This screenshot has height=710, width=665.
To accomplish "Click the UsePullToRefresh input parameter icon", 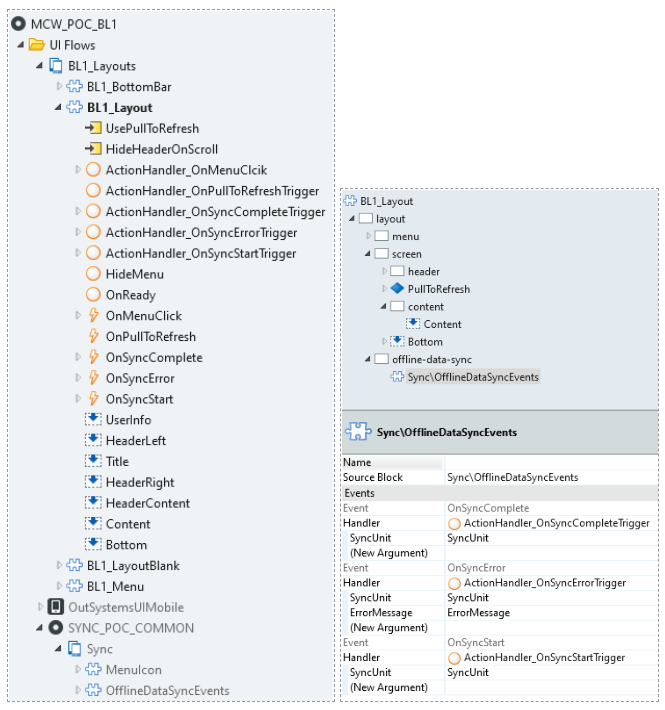I will click(x=93, y=128).
